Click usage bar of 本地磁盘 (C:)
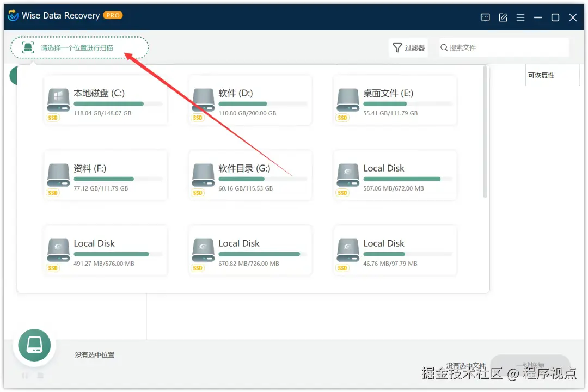This screenshot has height=392, width=588. [118, 104]
